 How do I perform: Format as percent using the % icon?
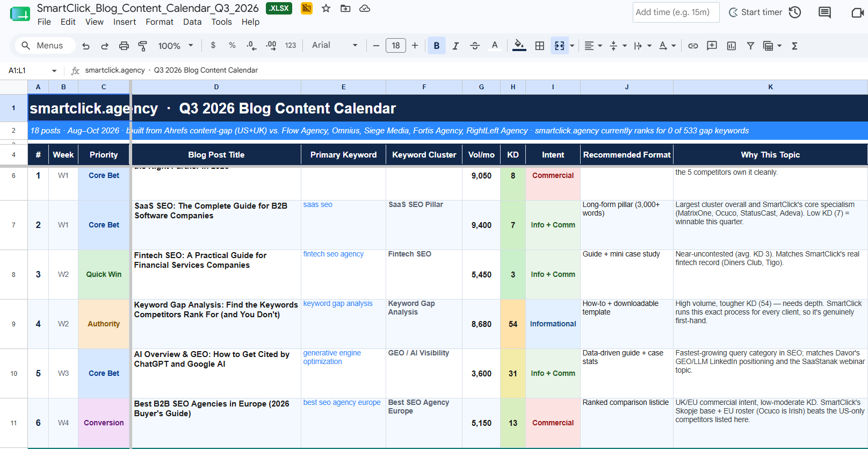point(232,45)
